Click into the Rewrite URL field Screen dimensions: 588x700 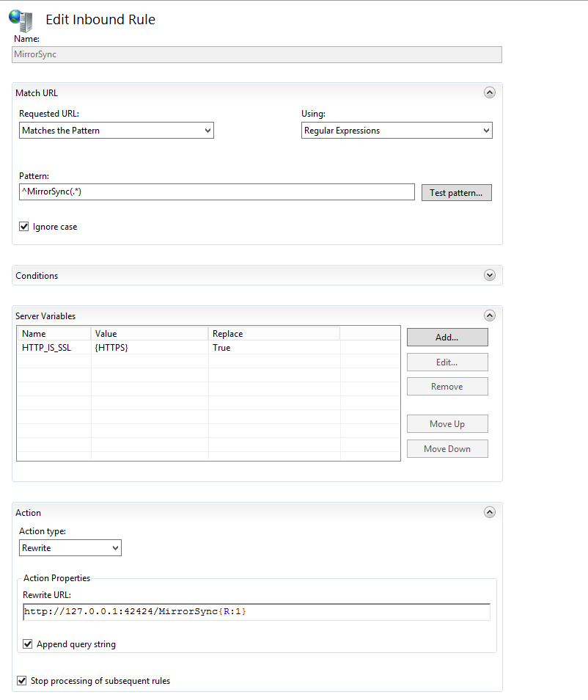point(257,612)
